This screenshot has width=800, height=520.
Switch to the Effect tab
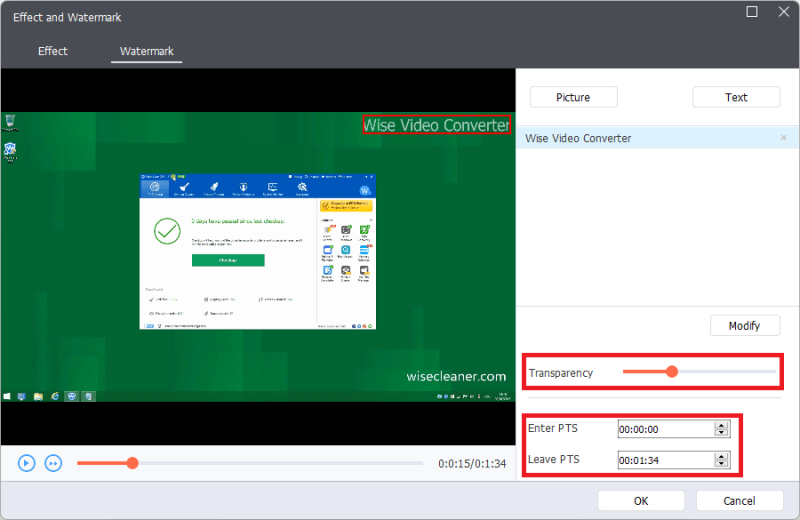53,51
